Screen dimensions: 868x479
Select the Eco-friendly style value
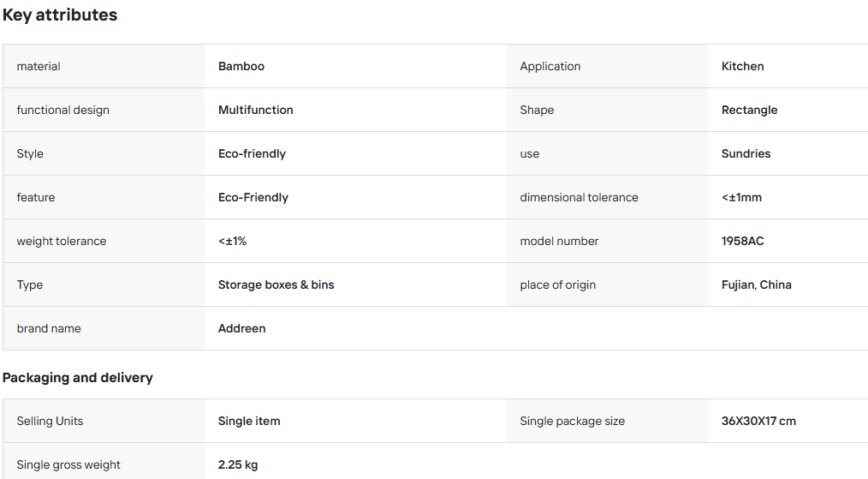click(x=252, y=153)
